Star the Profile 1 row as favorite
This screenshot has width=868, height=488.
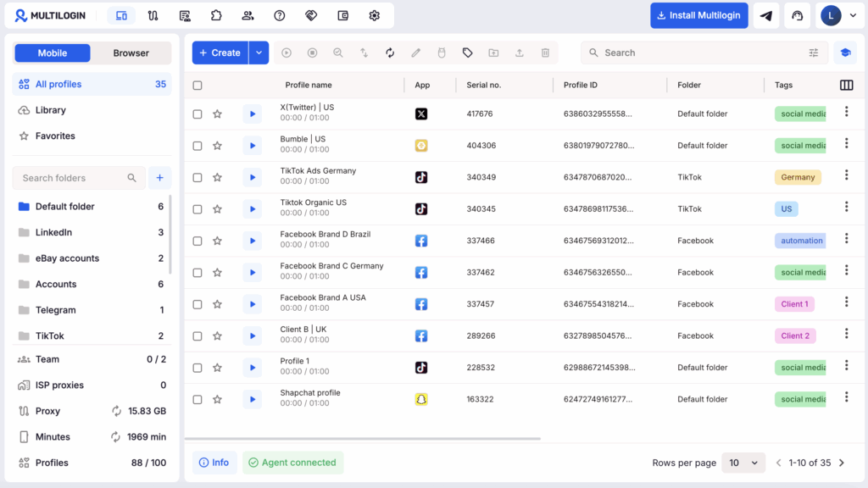218,368
